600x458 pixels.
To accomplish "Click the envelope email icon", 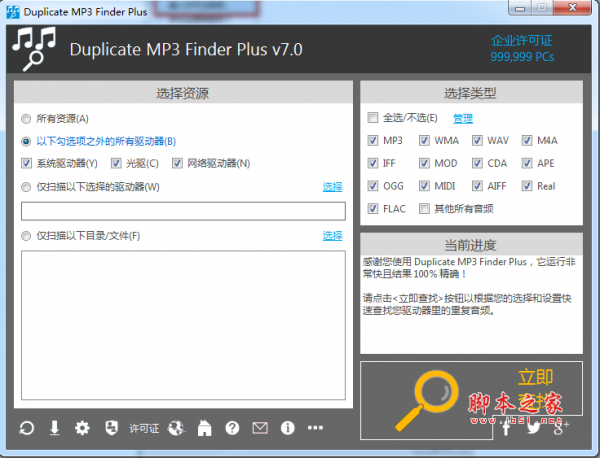I will point(260,428).
